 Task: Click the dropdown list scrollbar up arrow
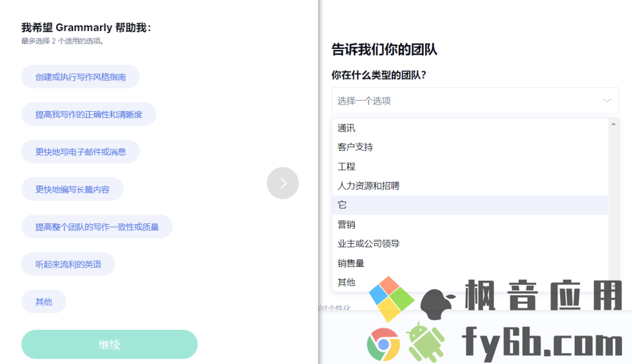pyautogui.click(x=613, y=124)
